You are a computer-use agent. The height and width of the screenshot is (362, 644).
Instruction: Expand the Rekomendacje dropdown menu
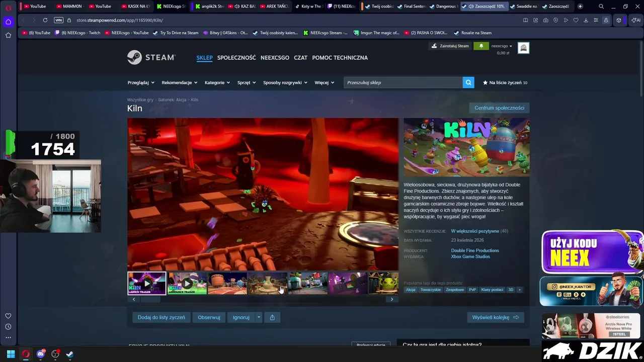pyautogui.click(x=180, y=82)
